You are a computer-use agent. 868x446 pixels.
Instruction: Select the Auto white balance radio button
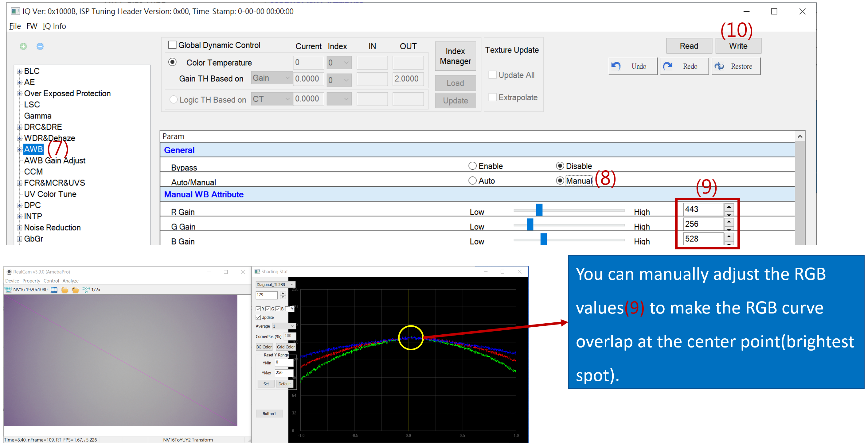[x=472, y=181]
